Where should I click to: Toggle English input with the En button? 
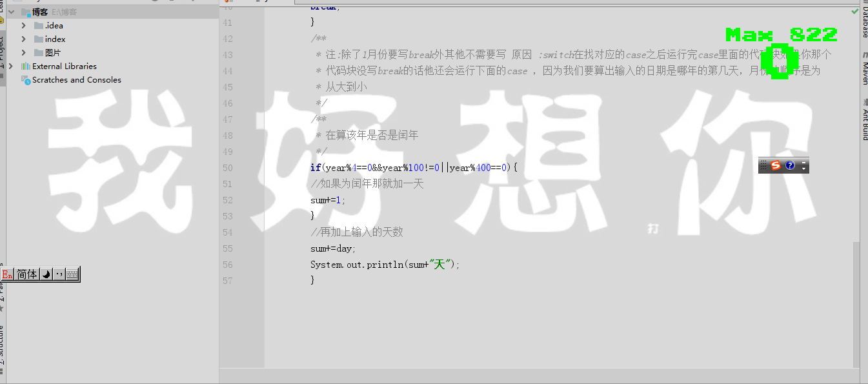point(7,274)
